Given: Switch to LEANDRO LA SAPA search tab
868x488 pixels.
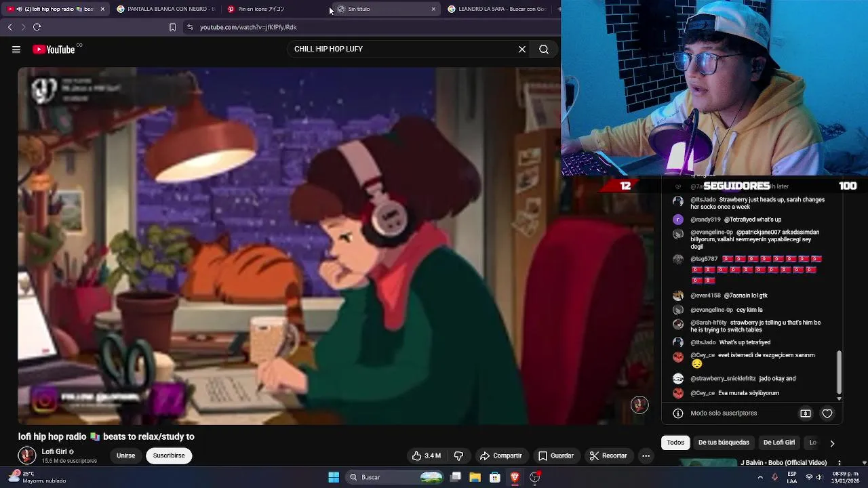Looking at the screenshot, I should pos(498,9).
